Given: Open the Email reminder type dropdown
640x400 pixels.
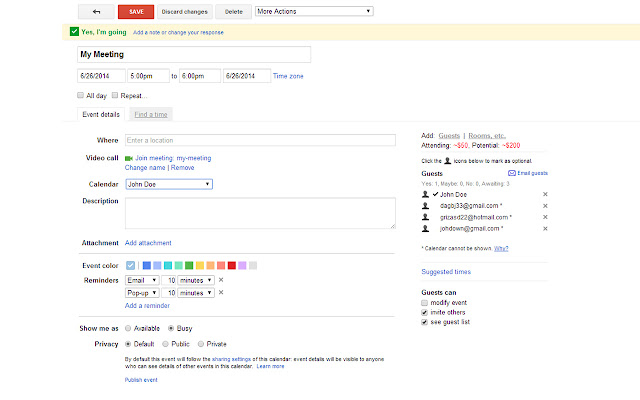Looking at the screenshot, I should pyautogui.click(x=142, y=280).
